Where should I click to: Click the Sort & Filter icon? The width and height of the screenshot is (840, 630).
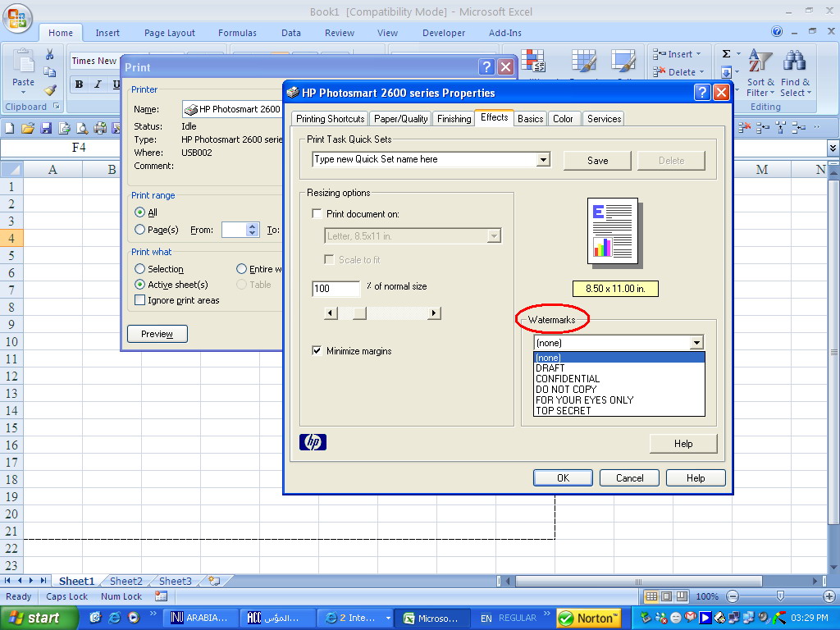tap(760, 61)
